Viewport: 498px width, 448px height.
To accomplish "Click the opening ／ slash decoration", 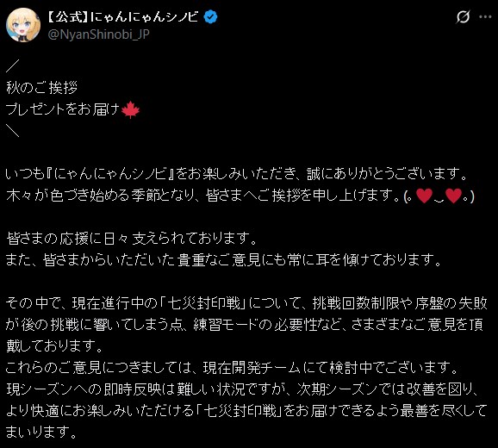I will tap(13, 65).
